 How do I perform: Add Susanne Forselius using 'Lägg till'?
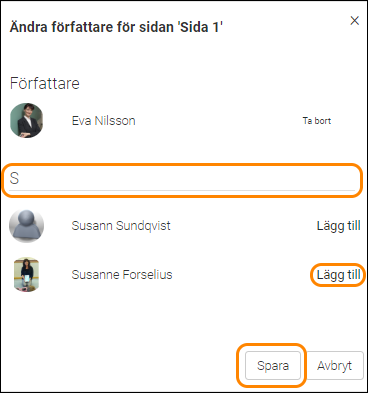338,275
